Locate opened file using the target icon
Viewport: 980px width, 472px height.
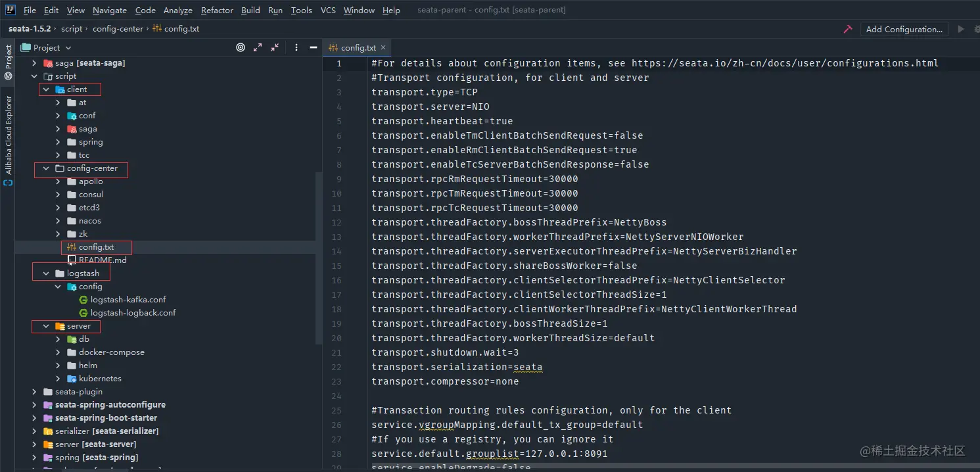click(239, 47)
